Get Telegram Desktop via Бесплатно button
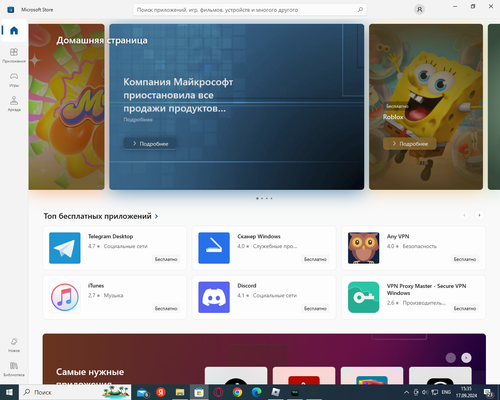 166,259
